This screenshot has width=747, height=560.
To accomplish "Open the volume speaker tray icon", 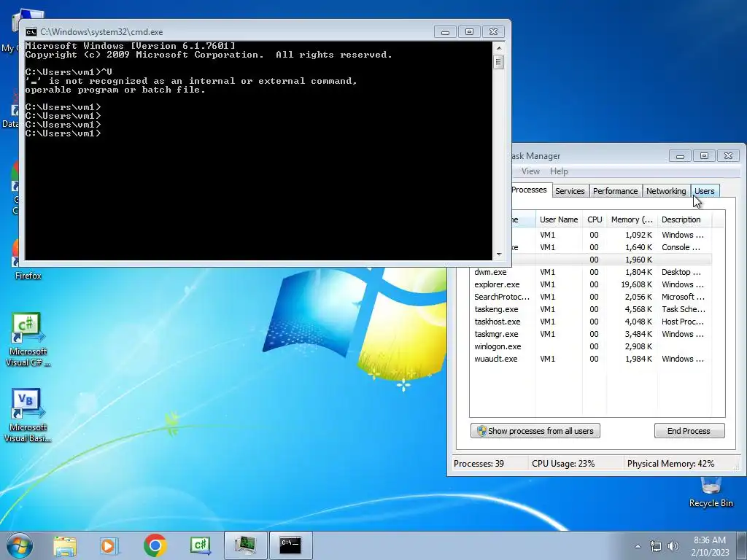I will pos(673,546).
